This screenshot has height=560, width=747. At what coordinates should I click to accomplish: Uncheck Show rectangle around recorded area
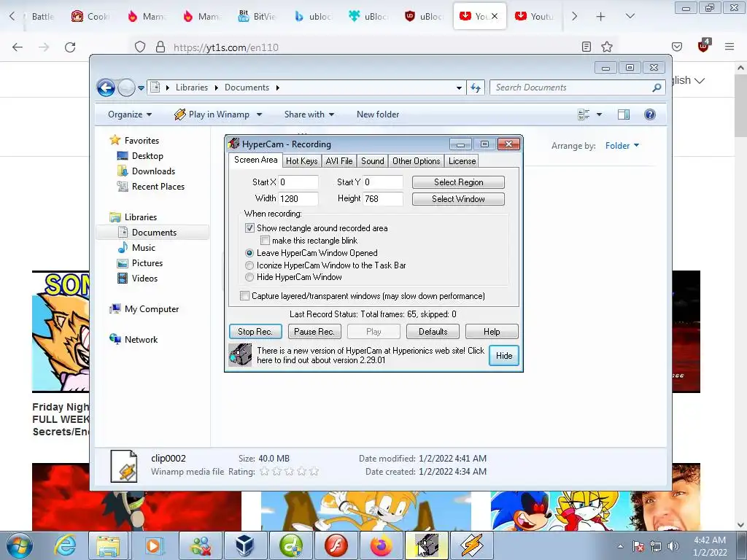249,228
